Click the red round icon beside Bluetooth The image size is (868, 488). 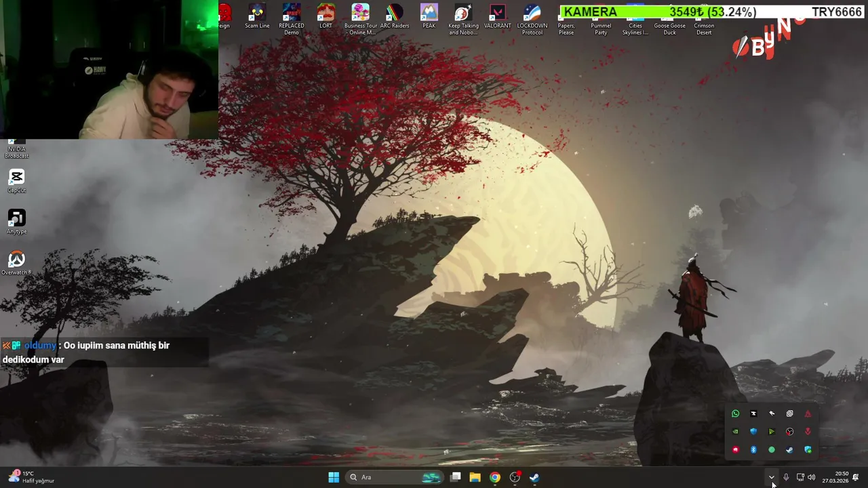[x=735, y=449]
